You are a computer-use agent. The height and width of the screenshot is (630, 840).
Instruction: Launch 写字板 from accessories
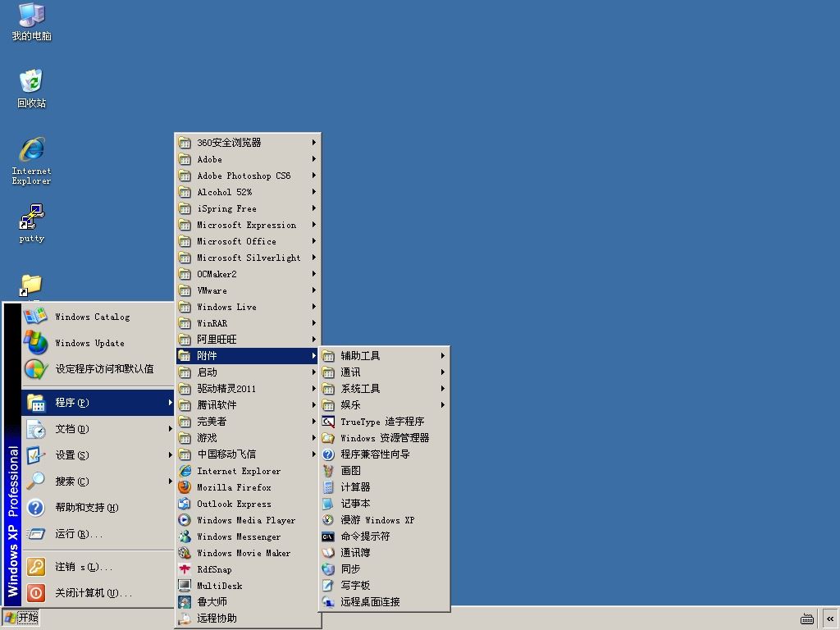point(384,586)
